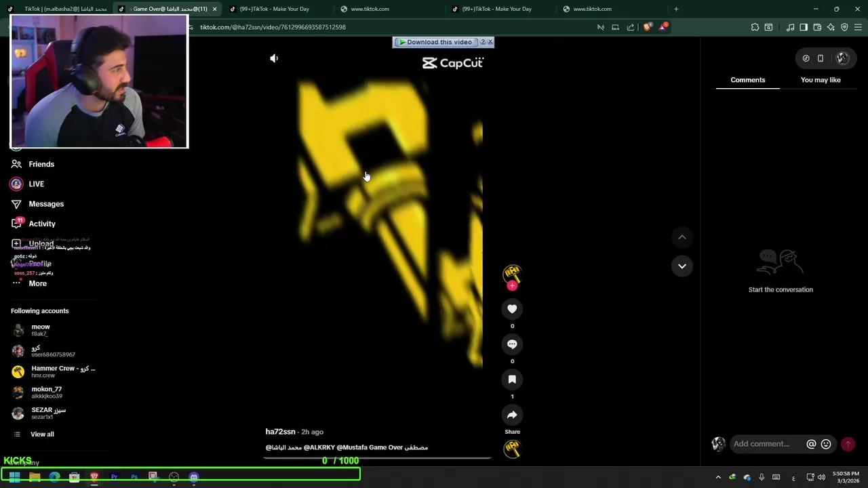This screenshot has width=868, height=488.
Task: Open Discord from the taskbar
Action: pyautogui.click(x=194, y=477)
